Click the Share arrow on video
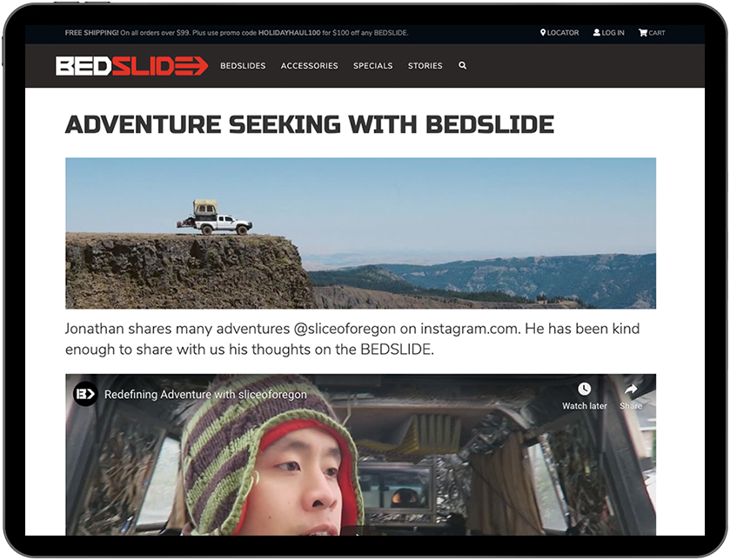The height and width of the screenshot is (560, 730). pyautogui.click(x=631, y=389)
